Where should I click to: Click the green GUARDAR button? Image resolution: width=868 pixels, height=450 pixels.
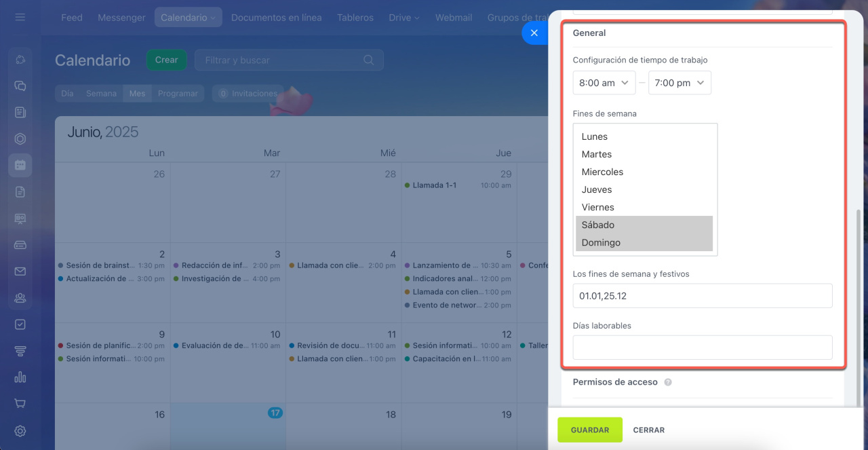[x=590, y=430]
